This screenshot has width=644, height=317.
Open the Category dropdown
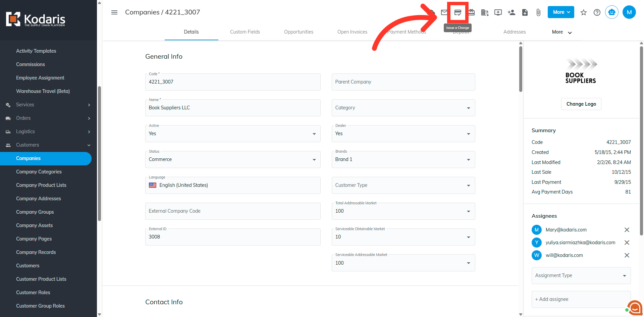tap(403, 108)
